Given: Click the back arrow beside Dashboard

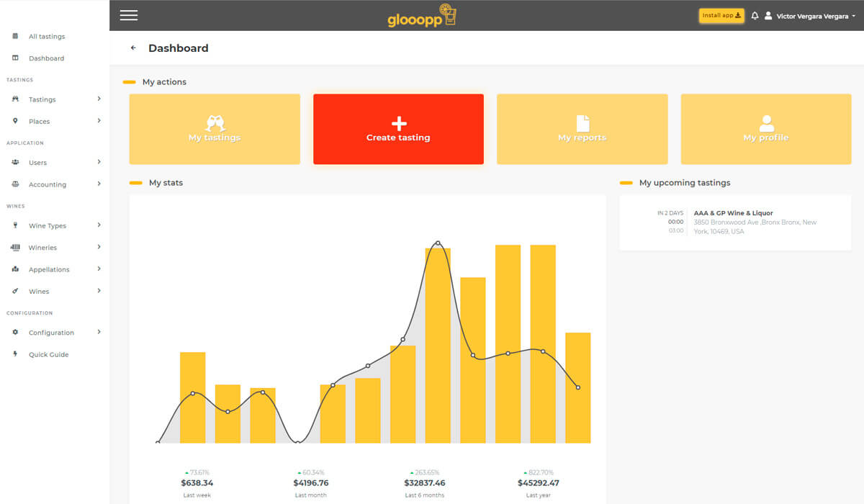Looking at the screenshot, I should [133, 48].
